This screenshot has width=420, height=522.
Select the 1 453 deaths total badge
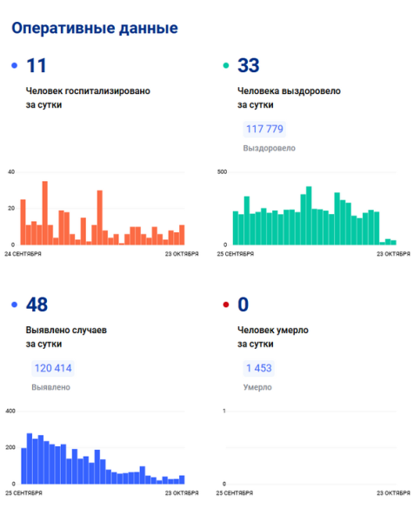[x=259, y=368]
